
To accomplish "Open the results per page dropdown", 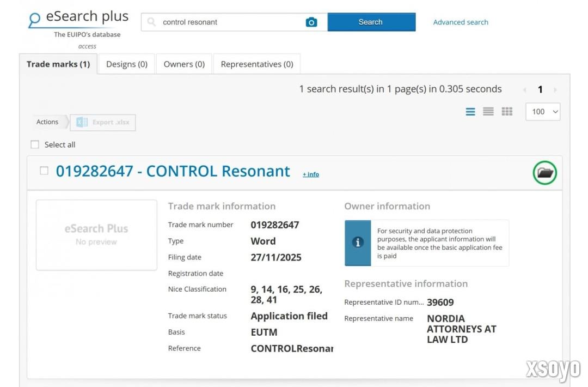I will pos(542,112).
